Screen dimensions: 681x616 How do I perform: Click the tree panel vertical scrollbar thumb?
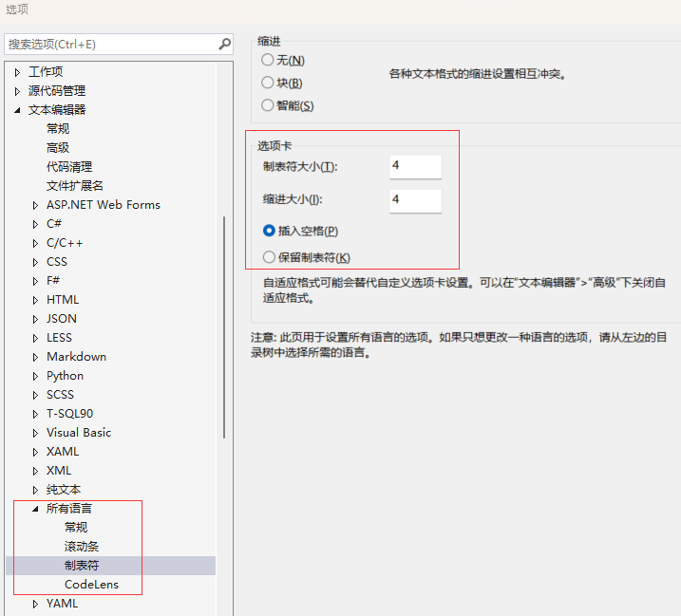point(224,327)
